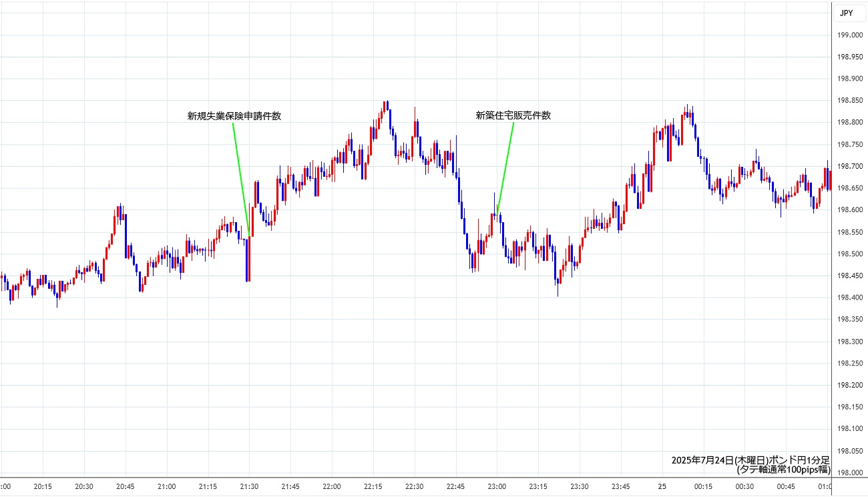Click the 00:15 time axis label

(703, 487)
